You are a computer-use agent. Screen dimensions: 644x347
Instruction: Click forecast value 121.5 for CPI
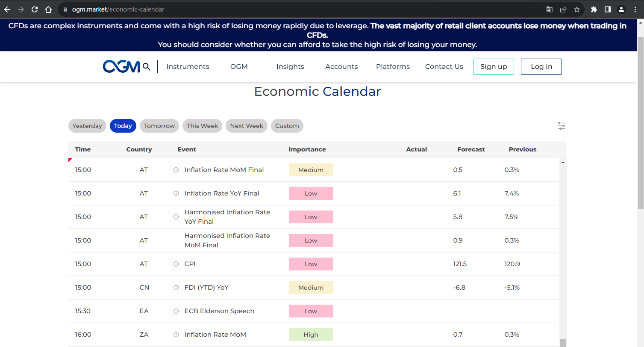pos(460,264)
